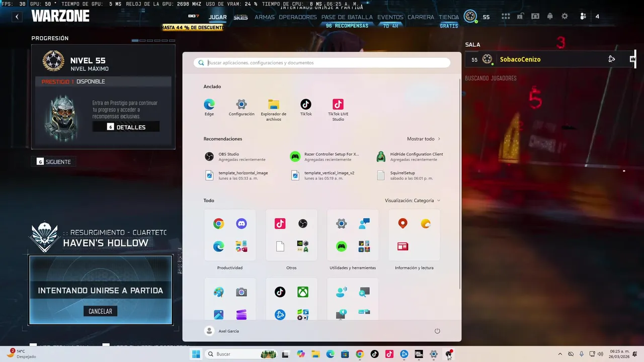
Task: Click SIGUIENTE button in Warzone
Action: click(54, 162)
